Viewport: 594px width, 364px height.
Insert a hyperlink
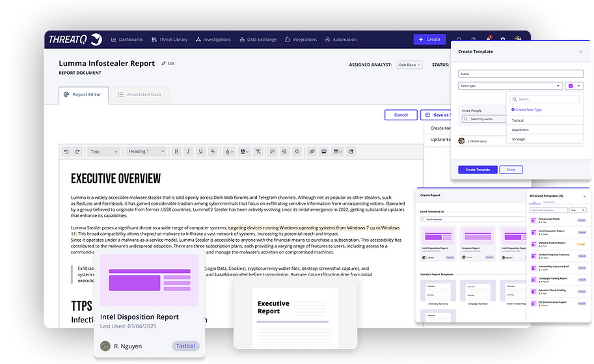pyautogui.click(x=312, y=151)
